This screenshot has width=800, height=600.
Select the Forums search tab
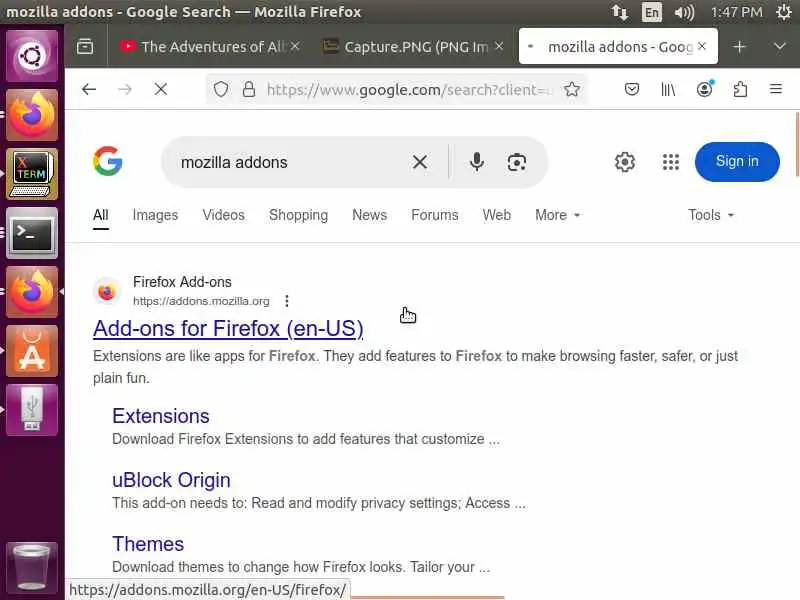(x=435, y=215)
